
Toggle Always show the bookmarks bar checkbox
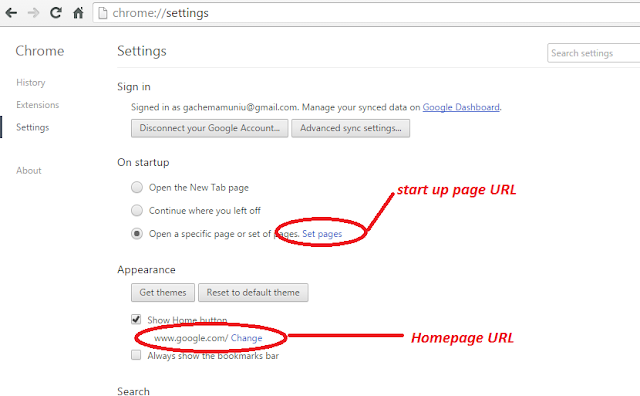pyautogui.click(x=136, y=355)
